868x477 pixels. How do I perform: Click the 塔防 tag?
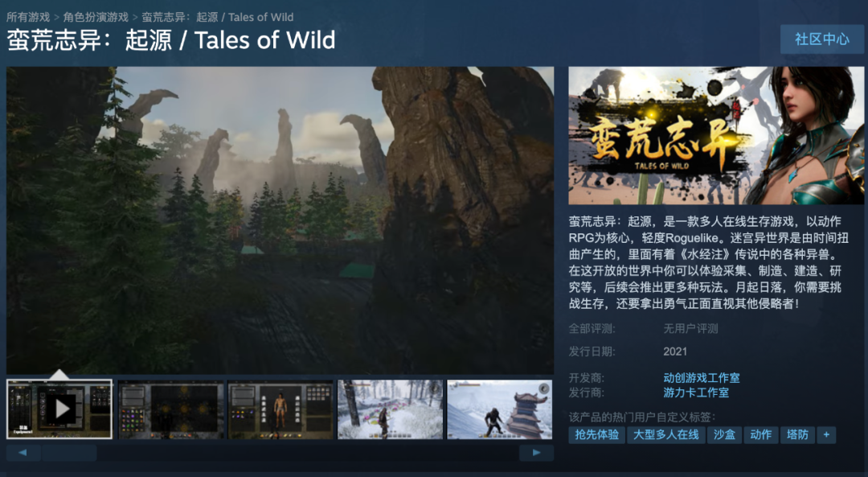click(x=797, y=435)
